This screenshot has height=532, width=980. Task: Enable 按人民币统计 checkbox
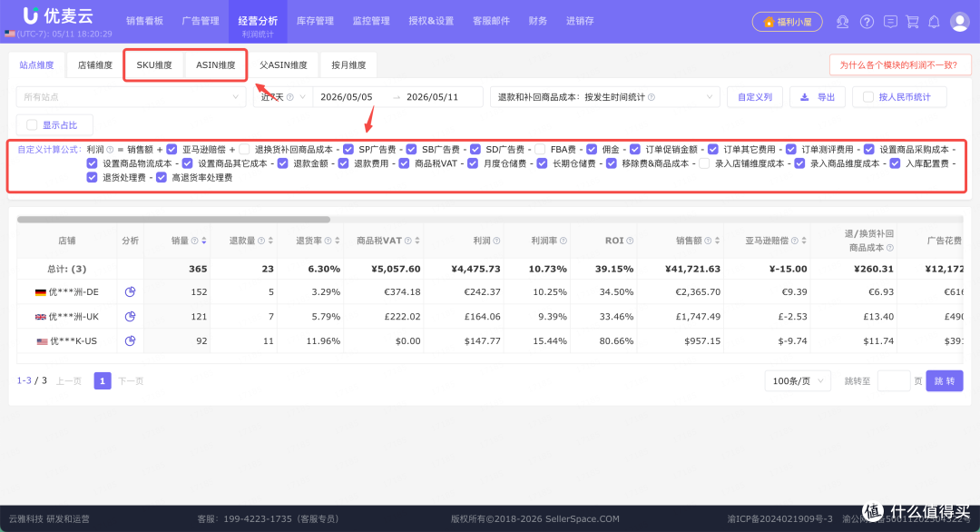868,97
